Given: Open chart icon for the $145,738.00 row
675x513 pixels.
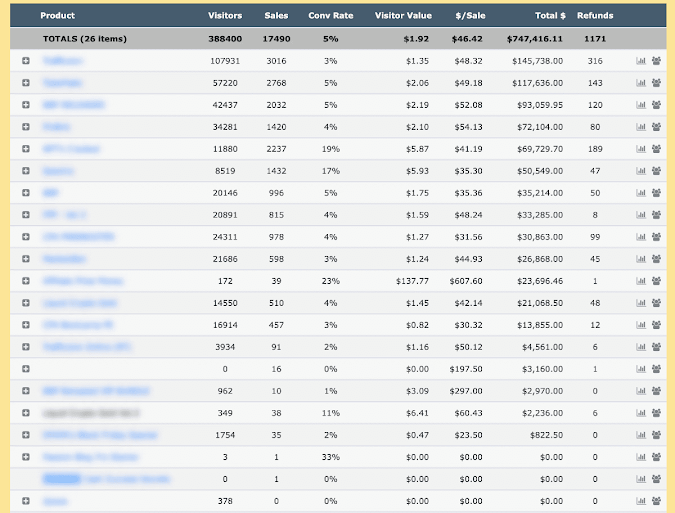Looking at the screenshot, I should click(x=641, y=61).
